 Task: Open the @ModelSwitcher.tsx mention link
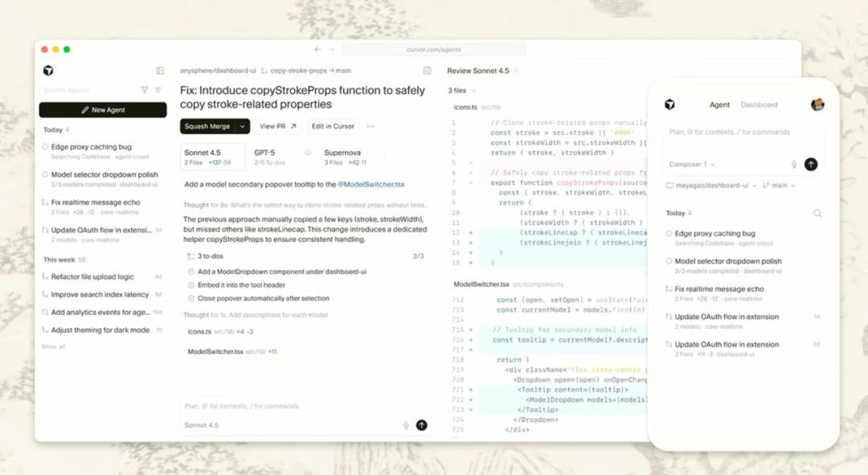point(371,184)
